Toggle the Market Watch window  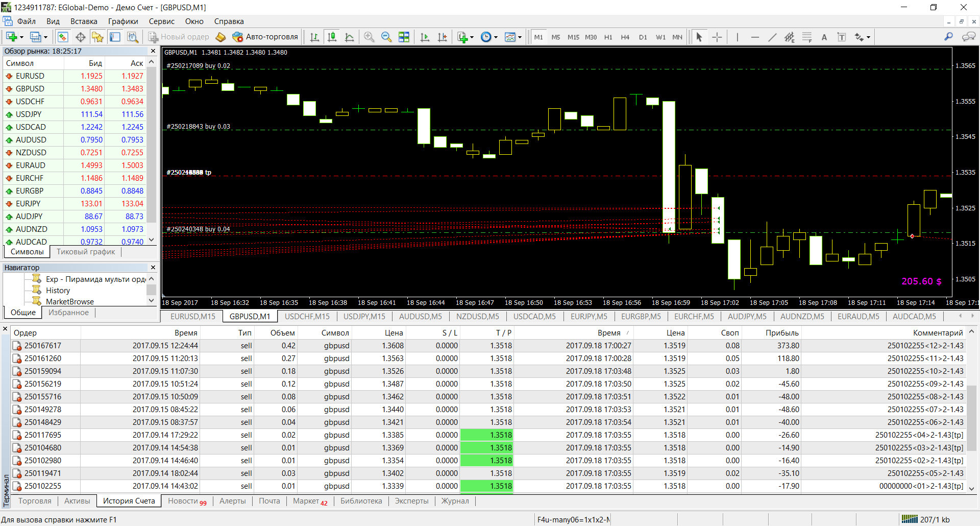tap(63, 37)
